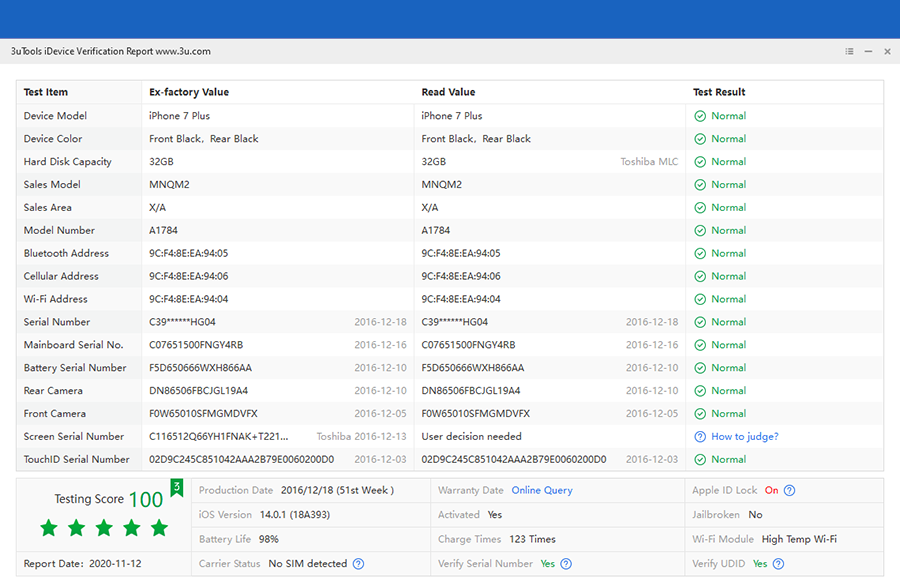Viewport: 900px width, 582px height.
Task: Open the list menu icon in title bar
Action: coord(849,51)
